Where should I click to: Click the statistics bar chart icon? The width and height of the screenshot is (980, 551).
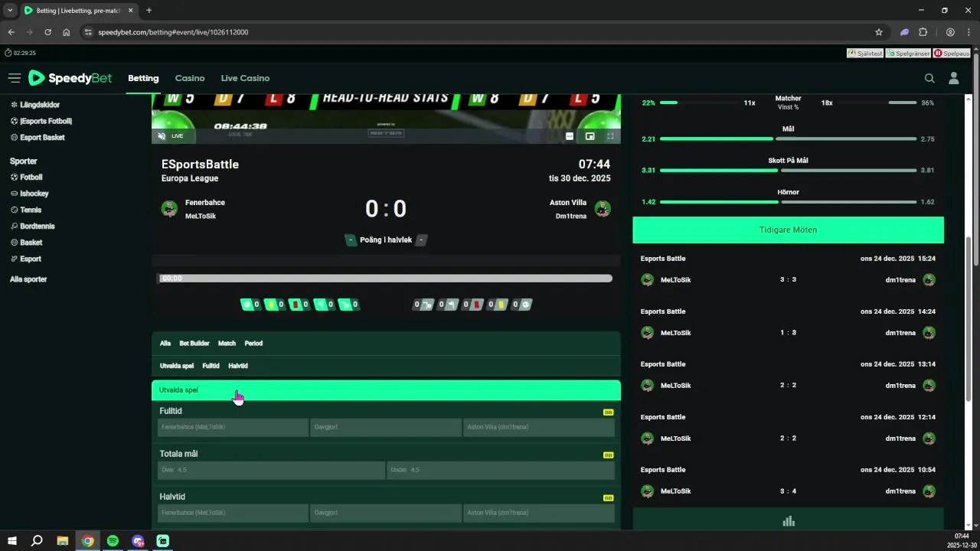[789, 521]
